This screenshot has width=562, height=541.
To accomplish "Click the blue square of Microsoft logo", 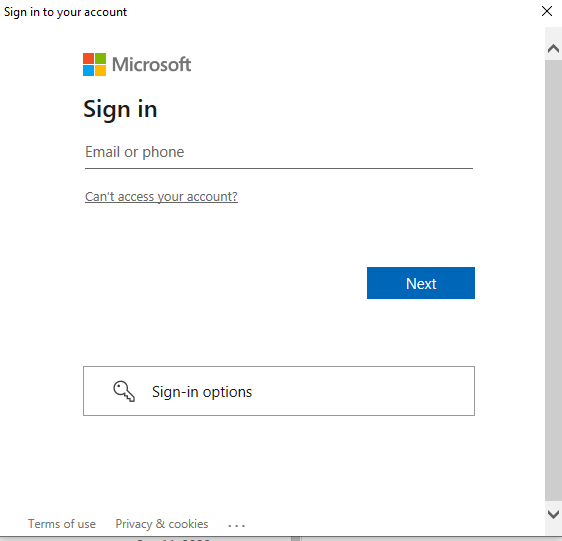I will click(x=89, y=70).
